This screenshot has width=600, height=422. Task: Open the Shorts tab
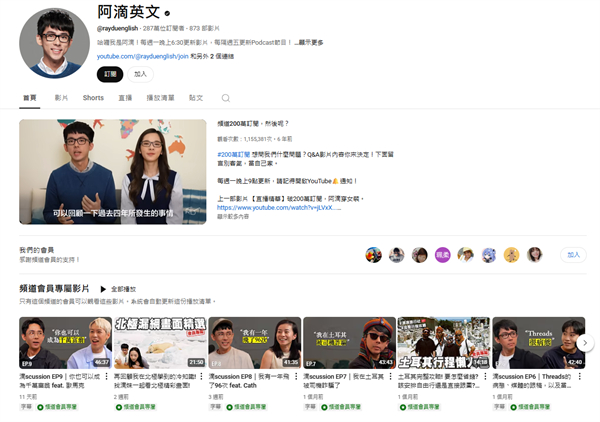93,98
